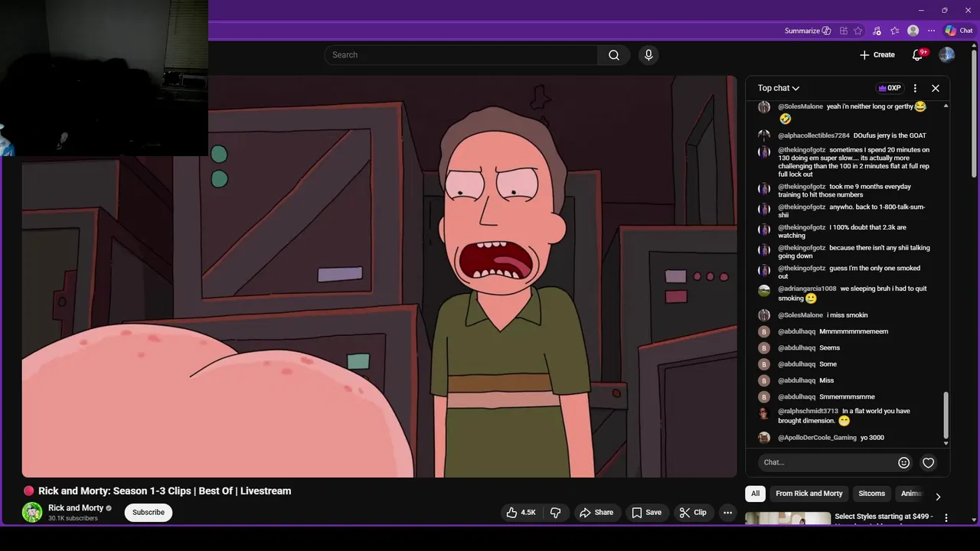Screen dimensions: 980x551
Task: Save the video to a playlist
Action: 646,513
